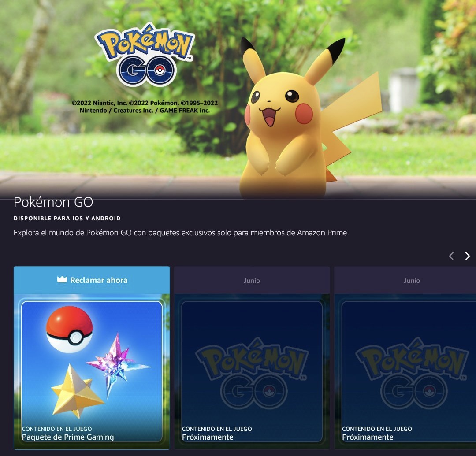Click the Pokémon GO logo in banner

point(145,54)
